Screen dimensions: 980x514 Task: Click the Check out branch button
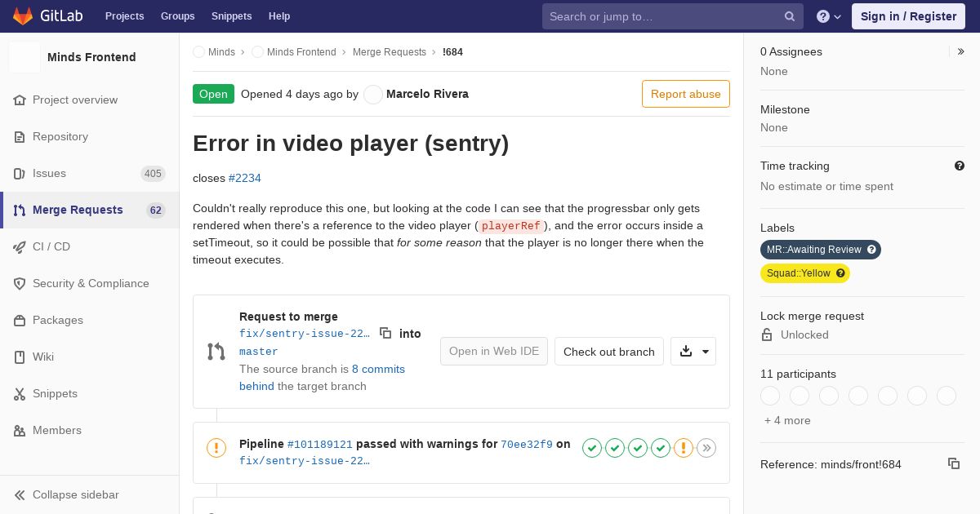tap(609, 352)
